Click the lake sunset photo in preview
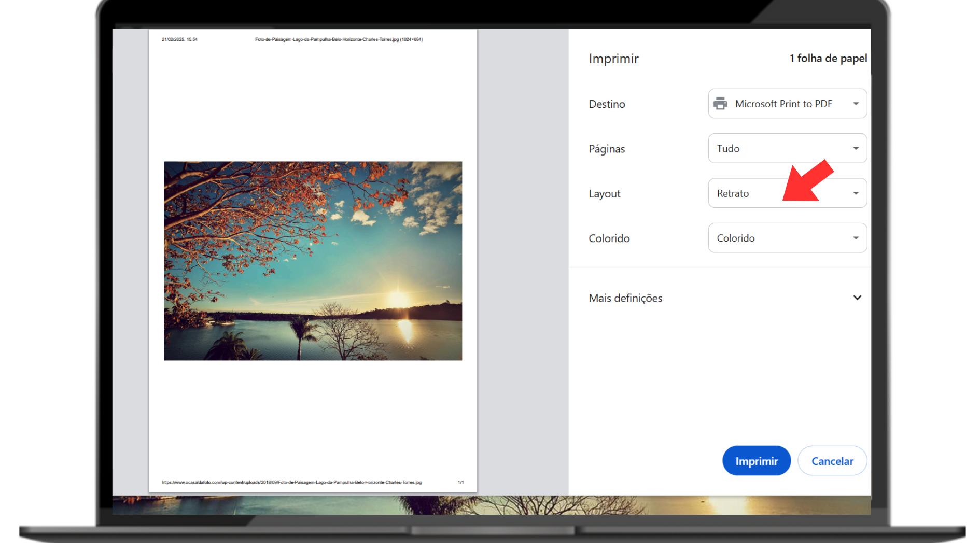 point(313,261)
